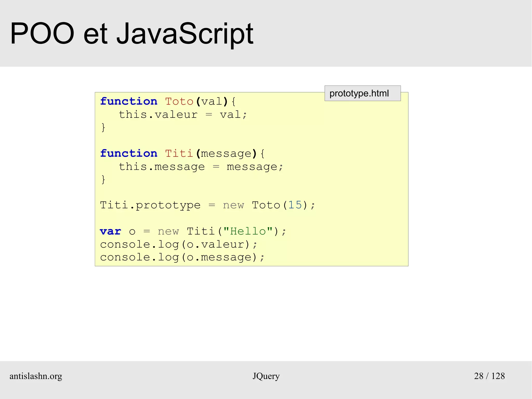
Task: Click the 'var o = new Titi("Hello");' line
Action: (193, 231)
